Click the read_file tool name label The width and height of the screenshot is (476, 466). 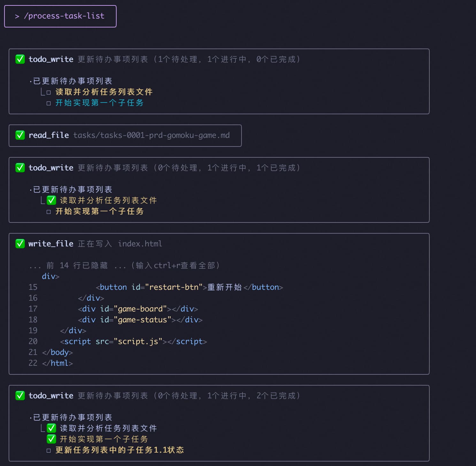click(49, 135)
